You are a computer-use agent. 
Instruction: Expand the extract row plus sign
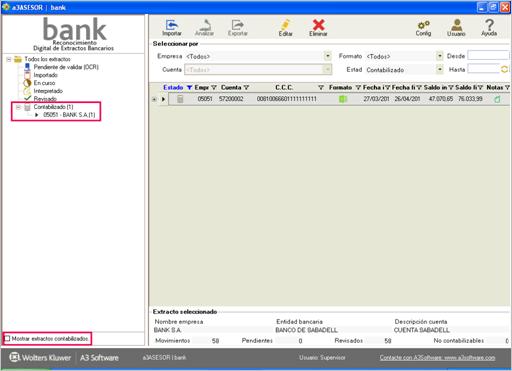[154, 99]
